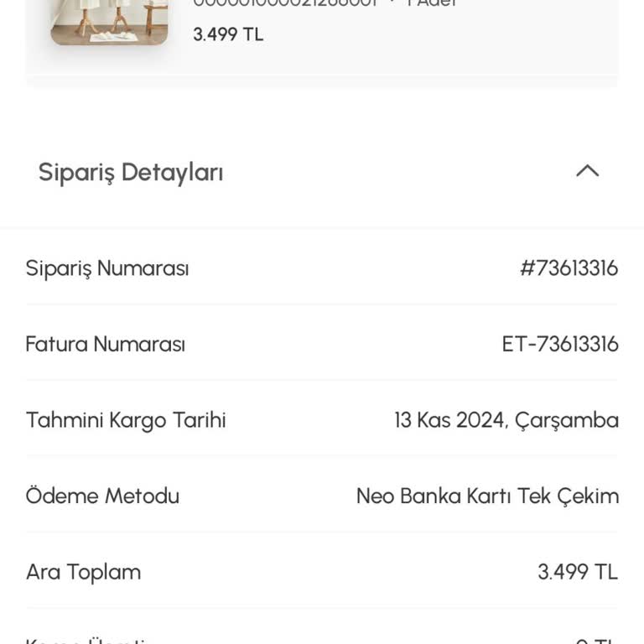644x644 pixels.
Task: Select the Ödeme Metodu row
Action: click(x=322, y=496)
